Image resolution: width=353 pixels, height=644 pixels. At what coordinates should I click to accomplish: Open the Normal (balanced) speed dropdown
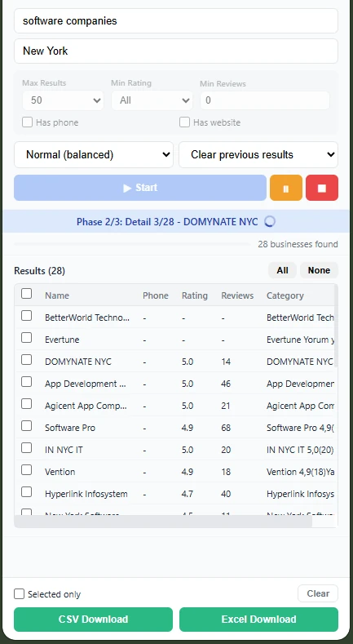[x=94, y=155]
